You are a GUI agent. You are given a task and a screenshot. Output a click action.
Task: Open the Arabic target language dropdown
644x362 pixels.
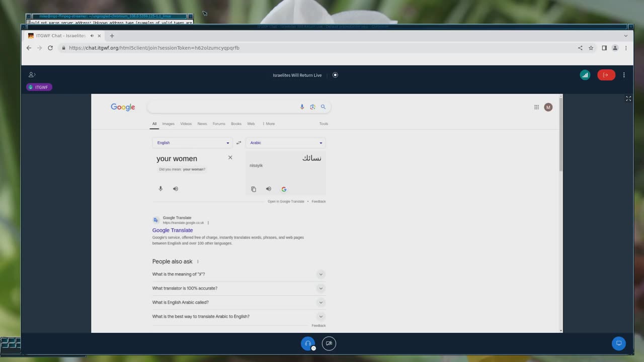click(285, 143)
